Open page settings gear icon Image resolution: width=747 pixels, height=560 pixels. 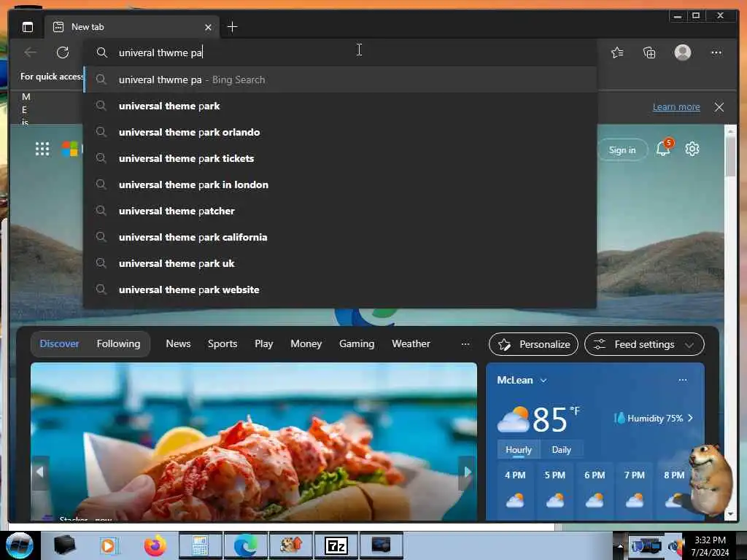[692, 149]
